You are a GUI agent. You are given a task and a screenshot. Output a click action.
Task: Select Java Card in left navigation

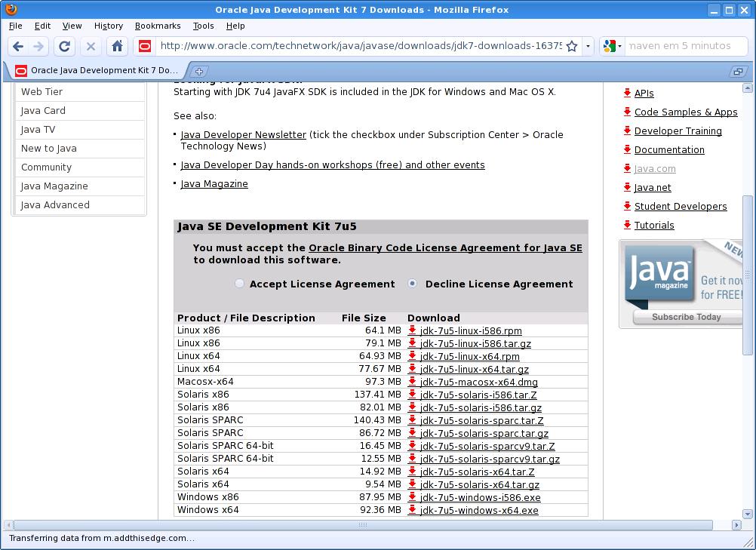point(80,110)
